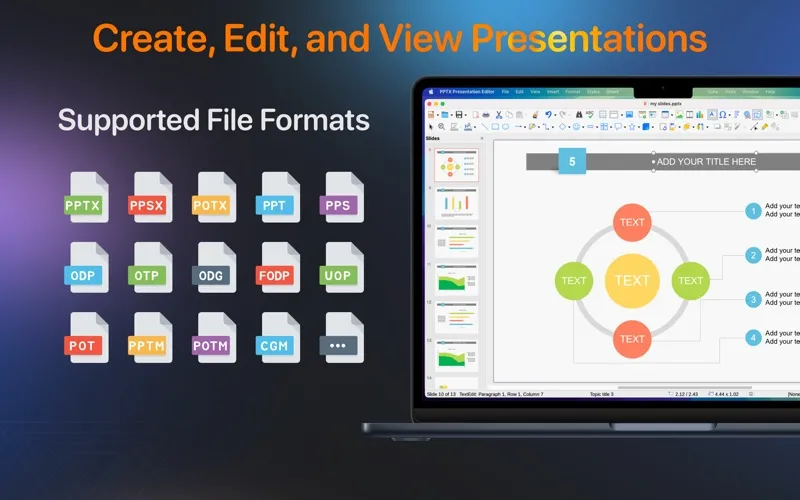The width and height of the screenshot is (800, 500).
Task: Click the Special Character omega icon
Action: coord(722,115)
